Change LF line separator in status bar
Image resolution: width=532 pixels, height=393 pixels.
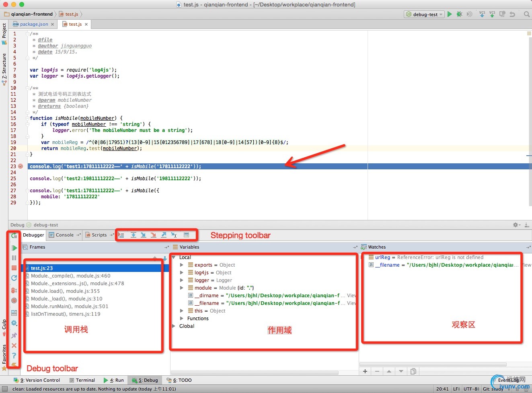coord(456,389)
